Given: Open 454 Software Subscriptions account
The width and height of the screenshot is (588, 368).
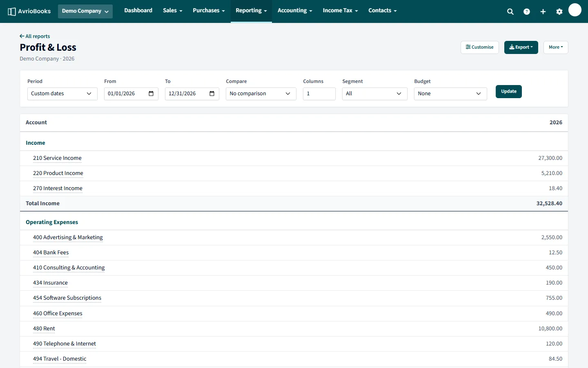Looking at the screenshot, I should point(67,298).
